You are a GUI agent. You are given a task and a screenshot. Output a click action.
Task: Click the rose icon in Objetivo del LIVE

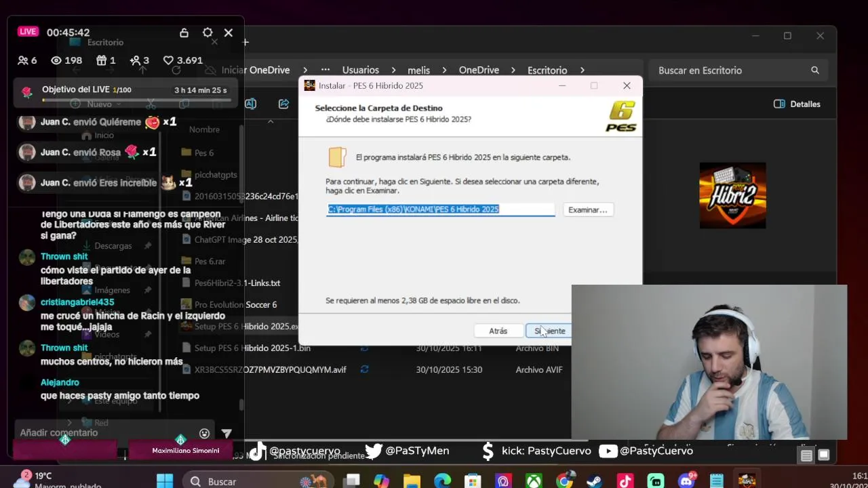pos(27,92)
